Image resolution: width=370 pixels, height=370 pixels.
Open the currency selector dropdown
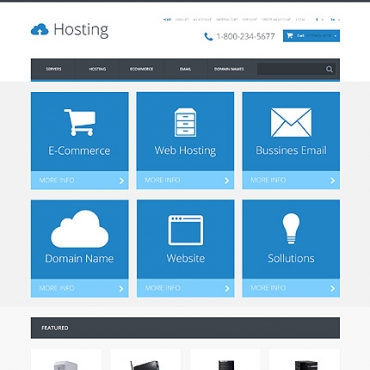319,20
